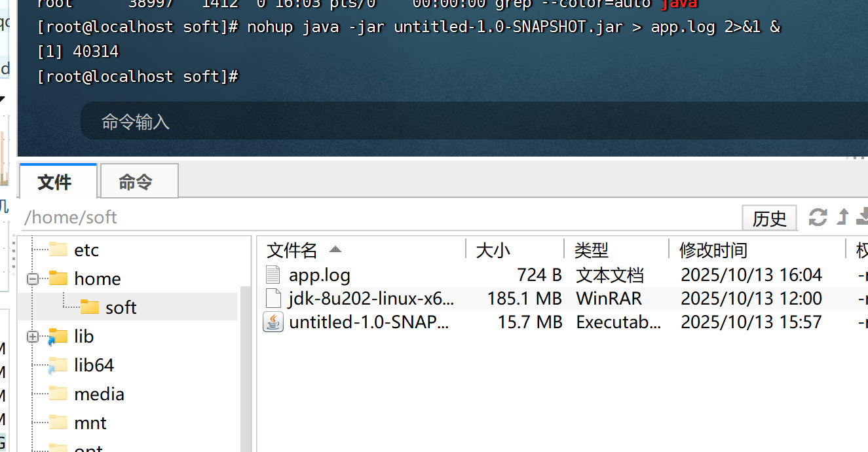The image size is (868, 452).
Task: Click the 185.1 MB size cell
Action: (x=524, y=299)
